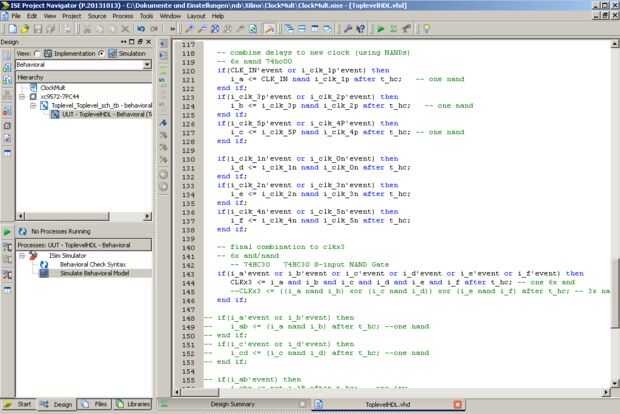The height and width of the screenshot is (414, 620).
Task: Click the TopLevelHDL.vhd tab close icon
Action: point(457,404)
